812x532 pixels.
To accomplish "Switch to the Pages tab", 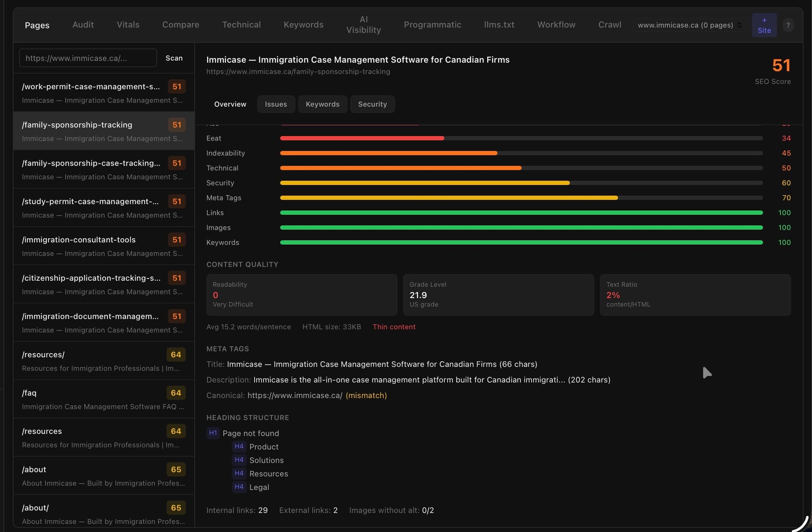I will click(37, 25).
